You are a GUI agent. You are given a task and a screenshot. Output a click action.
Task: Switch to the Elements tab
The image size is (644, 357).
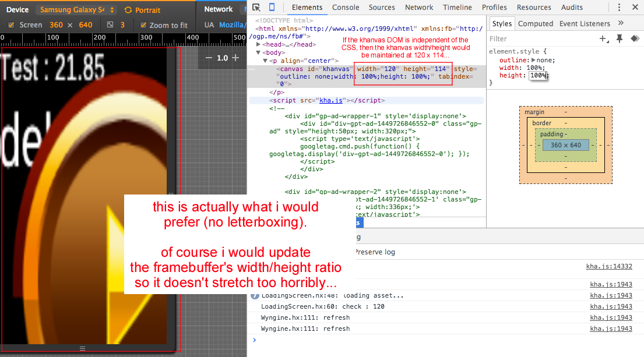point(307,8)
